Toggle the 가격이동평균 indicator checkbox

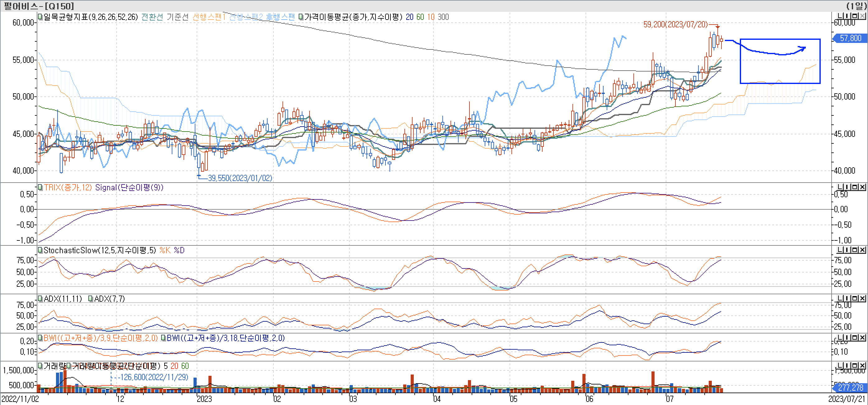[x=301, y=17]
